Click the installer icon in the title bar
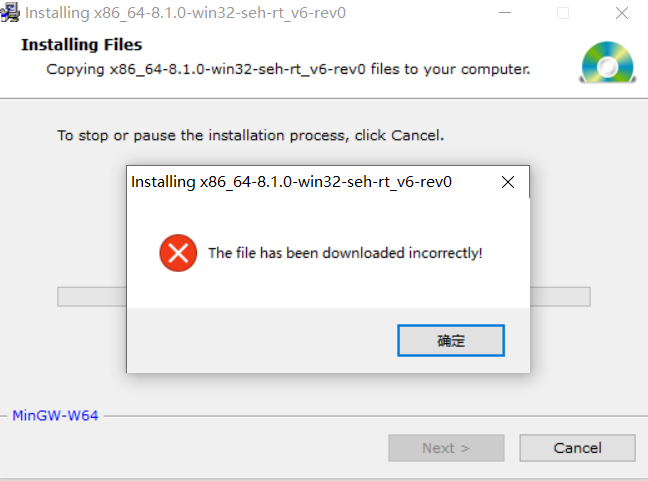 tap(10, 13)
